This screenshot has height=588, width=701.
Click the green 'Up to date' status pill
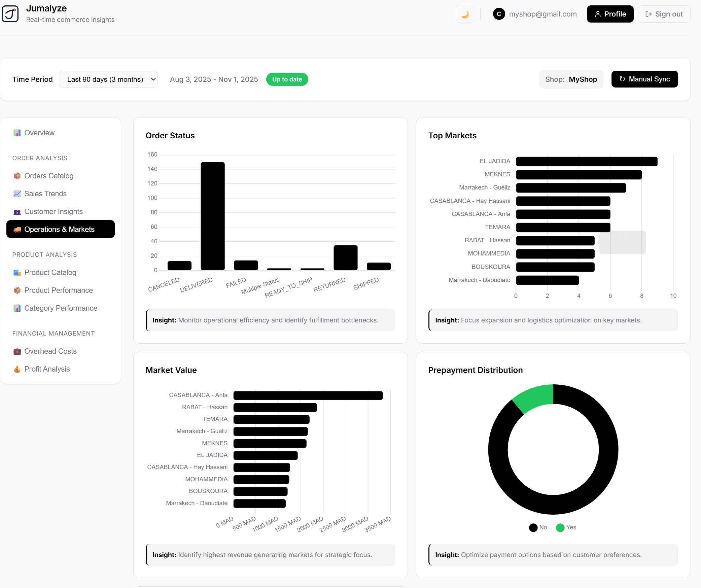(x=287, y=79)
